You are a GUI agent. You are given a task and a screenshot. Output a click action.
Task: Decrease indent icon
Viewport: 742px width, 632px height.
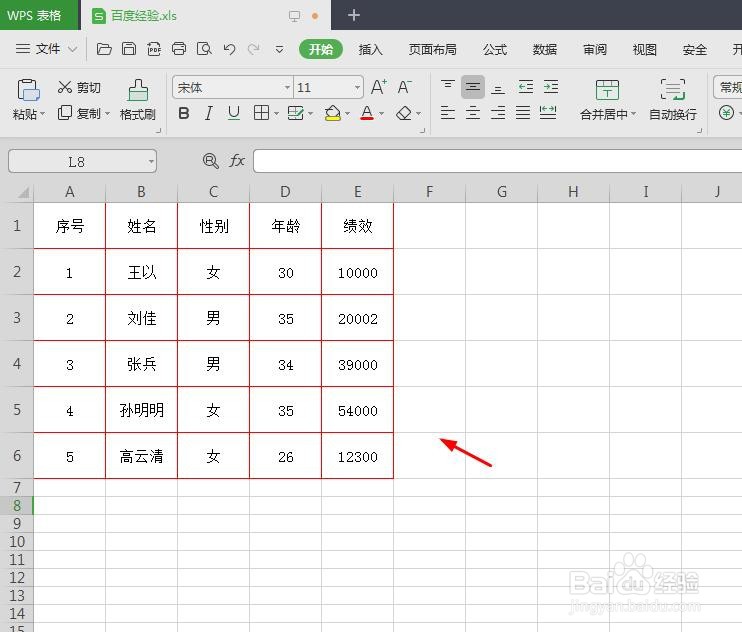526,87
